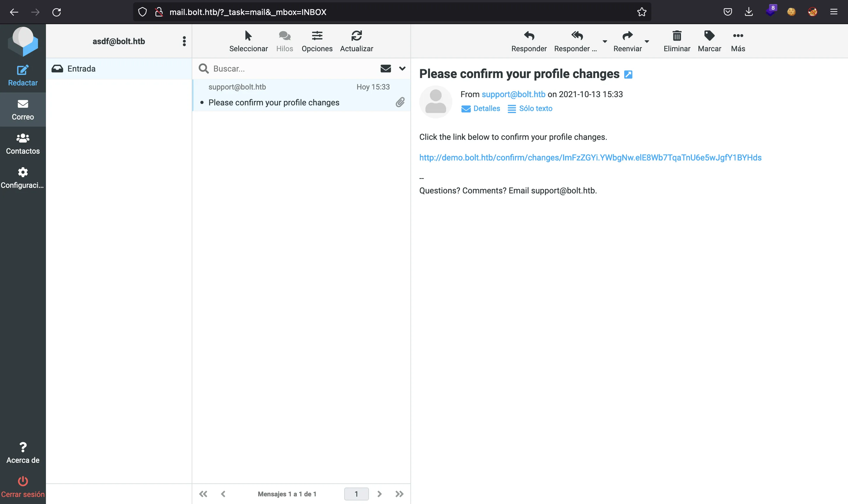The width and height of the screenshot is (848, 504).
Task: Toggle detailed view via Detalles
Action: [480, 108]
